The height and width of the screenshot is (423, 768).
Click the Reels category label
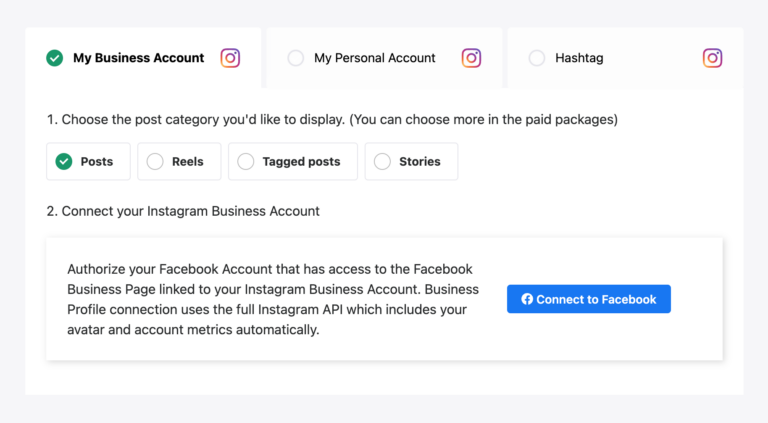[188, 161]
